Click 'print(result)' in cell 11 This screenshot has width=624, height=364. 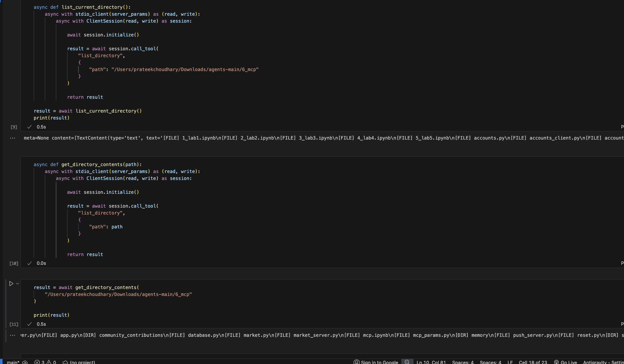click(51, 315)
